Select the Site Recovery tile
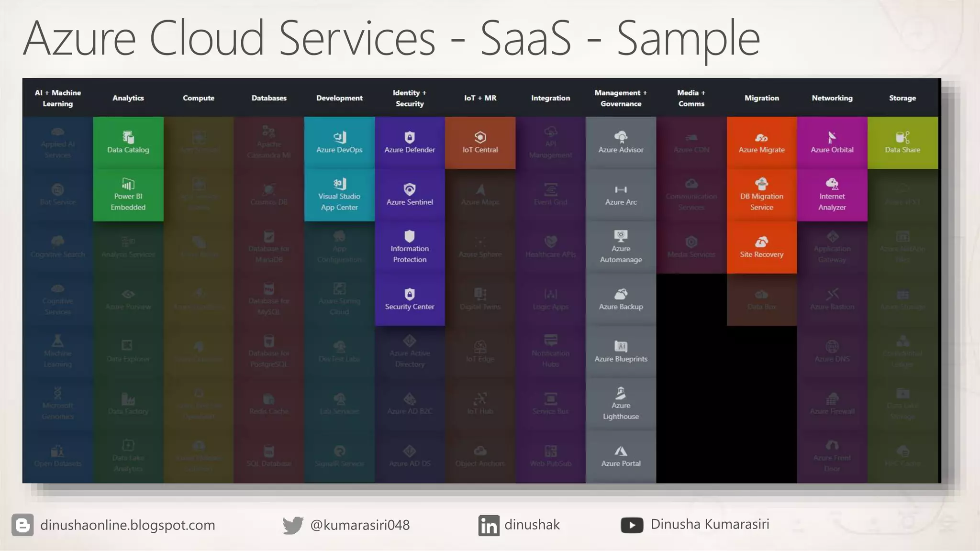Viewport: 980px width, 551px height. click(x=762, y=247)
